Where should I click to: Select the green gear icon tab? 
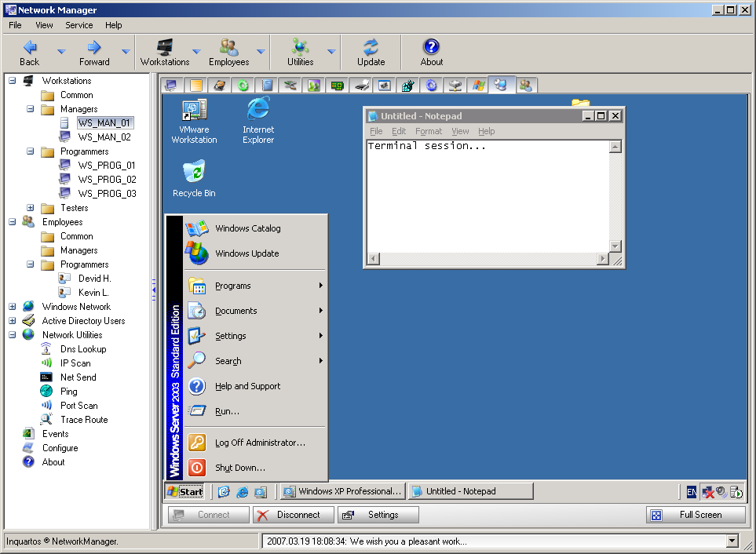[243, 86]
